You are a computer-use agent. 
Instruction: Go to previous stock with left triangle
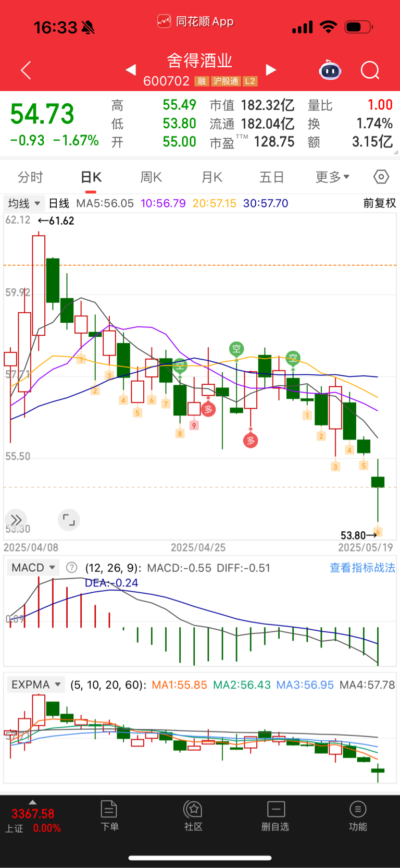tap(131, 69)
